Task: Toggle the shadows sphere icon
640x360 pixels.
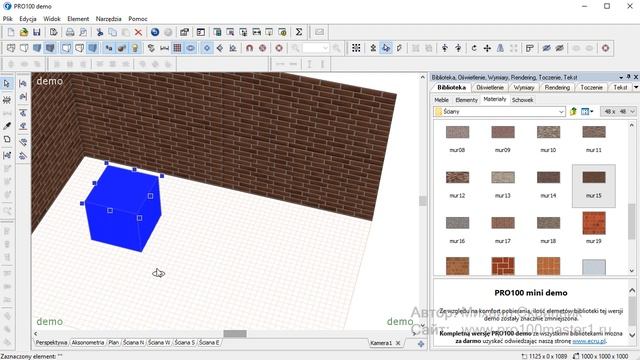Action: tap(122, 48)
